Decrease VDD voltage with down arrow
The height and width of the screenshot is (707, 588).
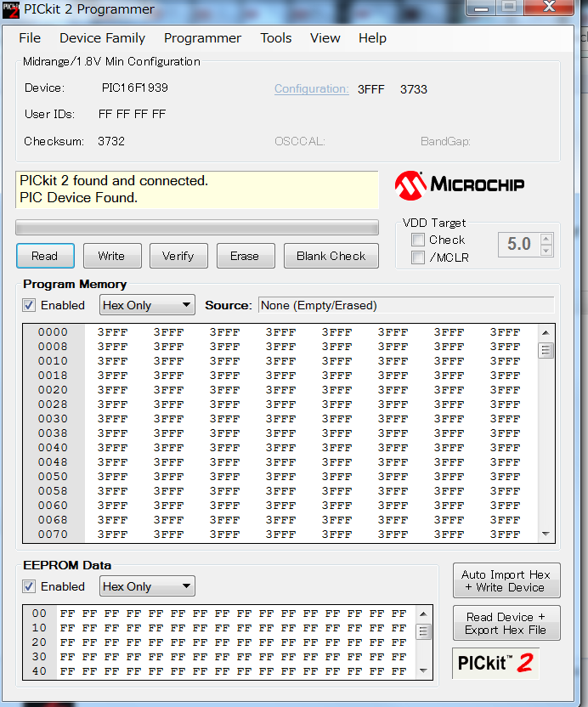tap(546, 250)
